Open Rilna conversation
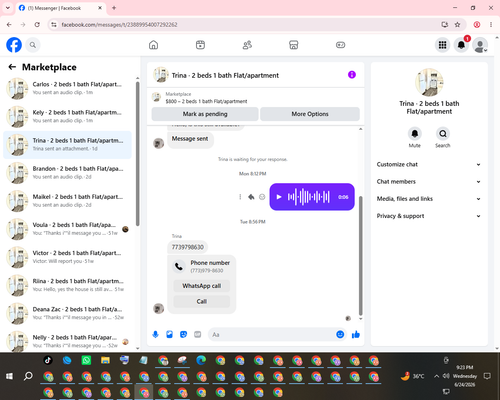This screenshot has height=400, width=500. (67, 285)
